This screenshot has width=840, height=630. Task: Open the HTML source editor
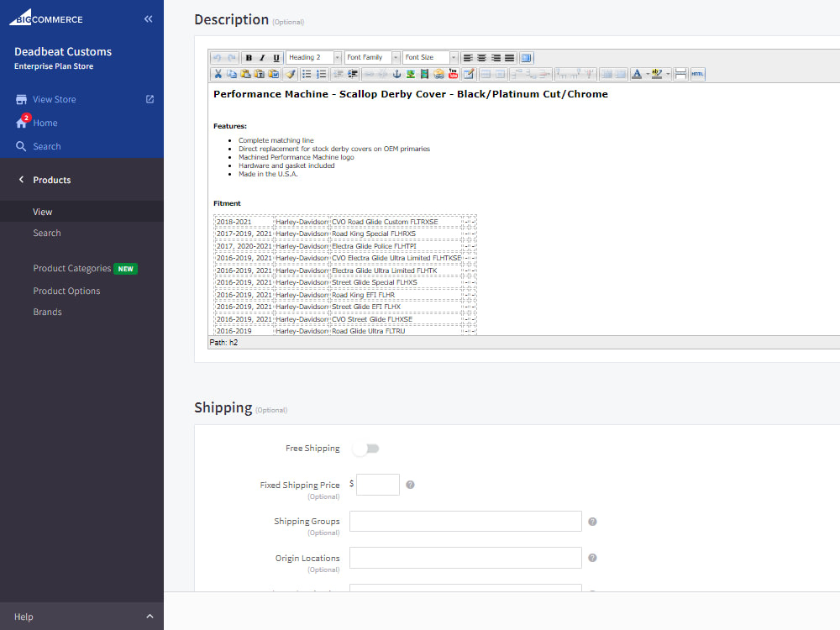[x=697, y=74]
